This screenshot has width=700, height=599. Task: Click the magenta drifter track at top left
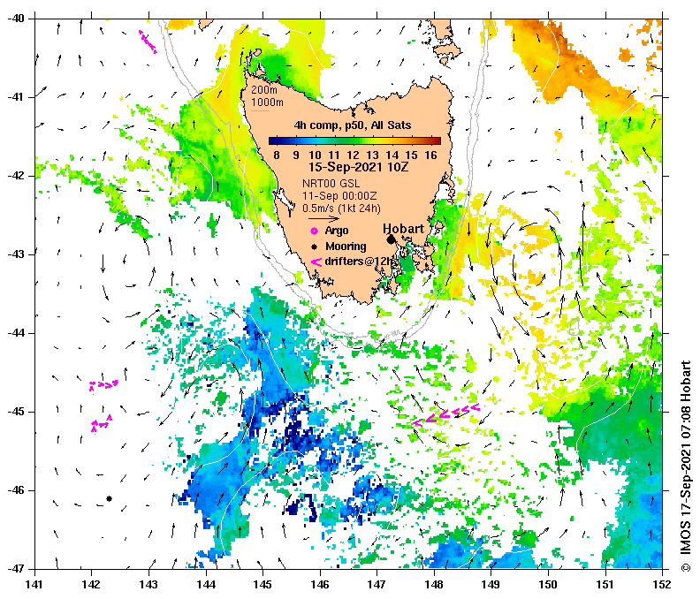pos(148,42)
